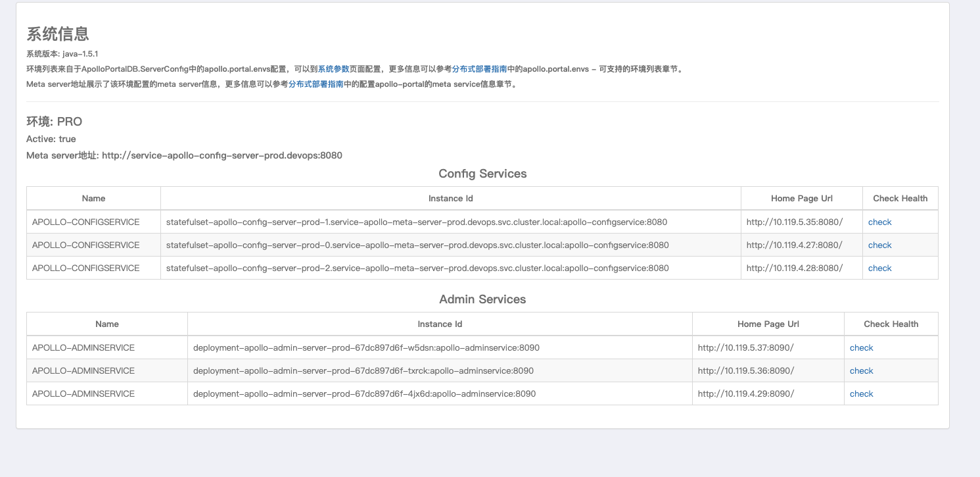Click the Check Health column header

pyautogui.click(x=900, y=198)
